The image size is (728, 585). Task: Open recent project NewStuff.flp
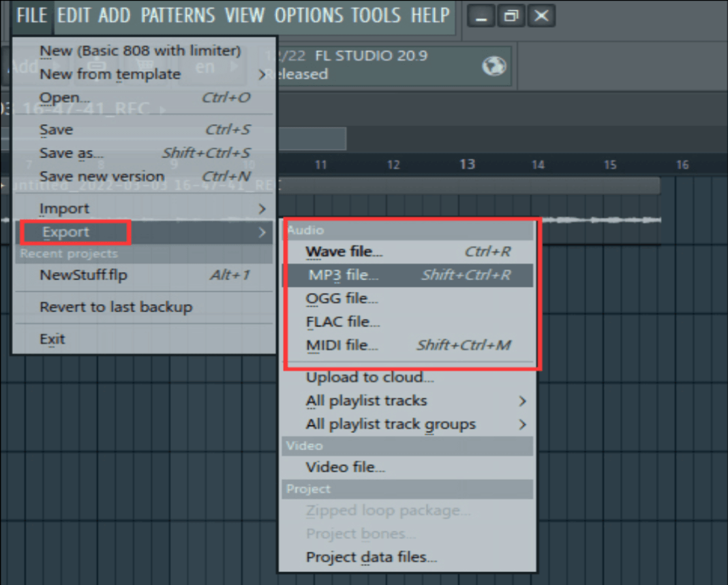(x=83, y=275)
